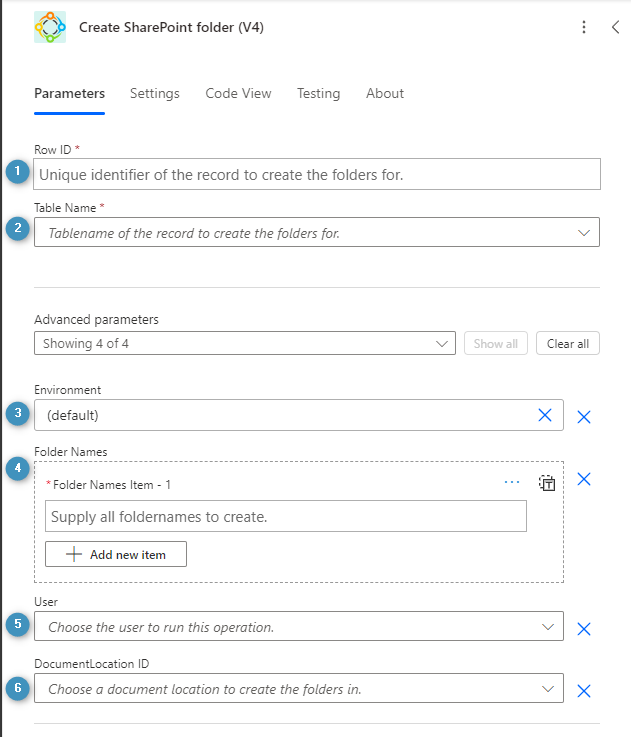
Task: Focus the Row ID input field
Action: [x=317, y=174]
